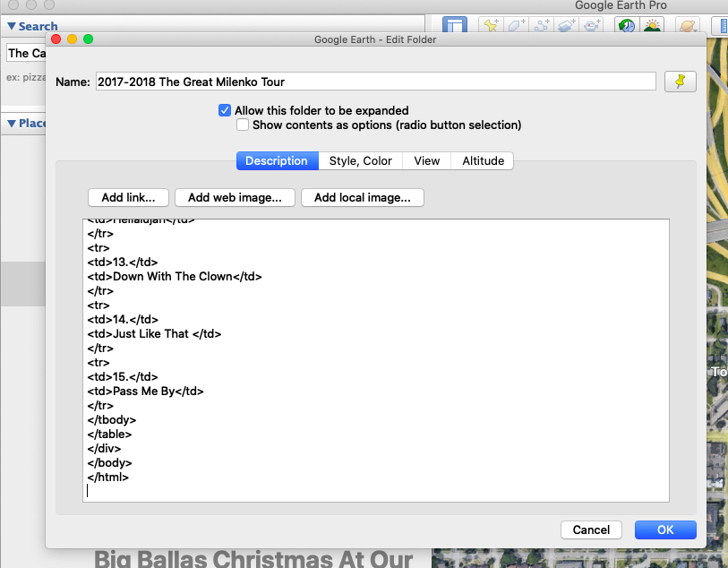Click the line '<td>Just Like That </td>'
The image size is (728, 568).
coord(154,334)
